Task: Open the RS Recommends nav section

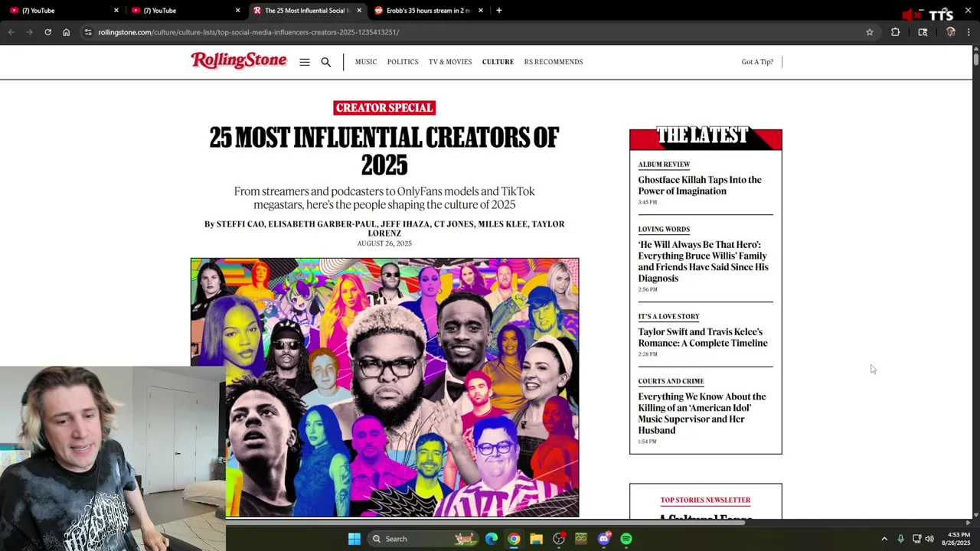Action: click(554, 62)
